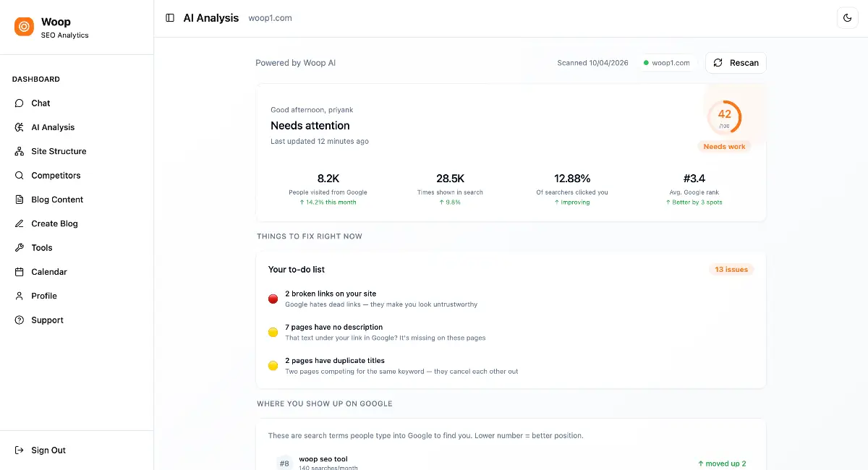Click the Sign Out label
This screenshot has height=470, width=868.
tap(48, 450)
